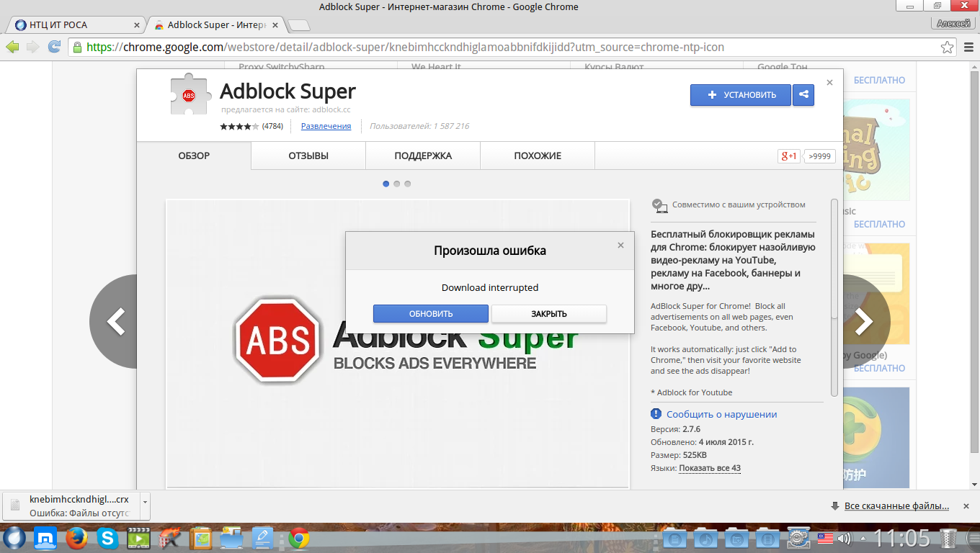Close the Adblock Super browser tab

pos(277,24)
